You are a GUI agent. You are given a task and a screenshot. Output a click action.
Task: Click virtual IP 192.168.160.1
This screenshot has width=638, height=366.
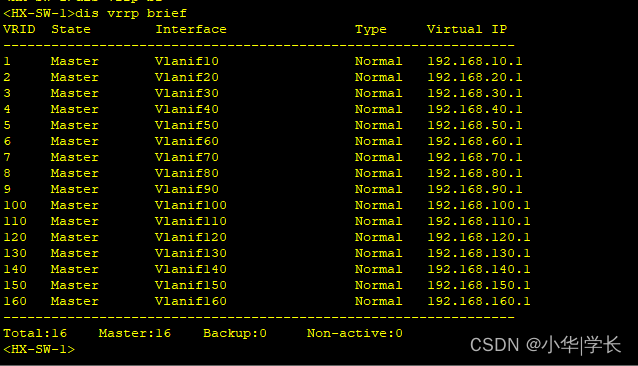[x=478, y=301]
